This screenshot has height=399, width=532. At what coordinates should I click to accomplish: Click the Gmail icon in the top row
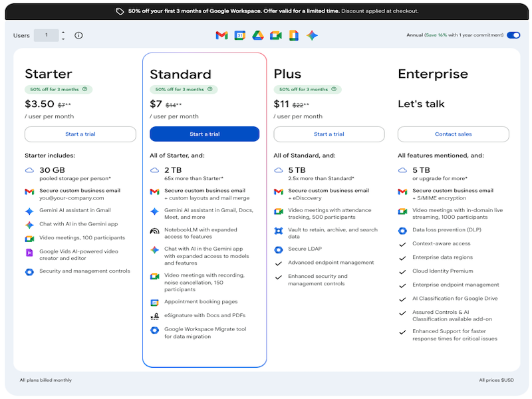tap(221, 35)
